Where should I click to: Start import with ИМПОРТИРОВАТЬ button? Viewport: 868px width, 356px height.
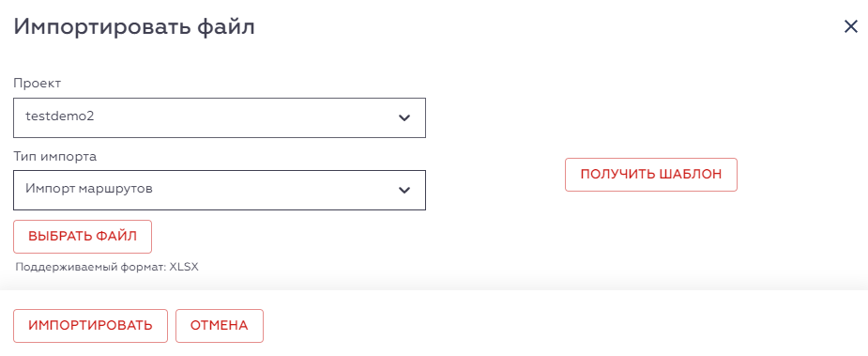[x=90, y=326]
